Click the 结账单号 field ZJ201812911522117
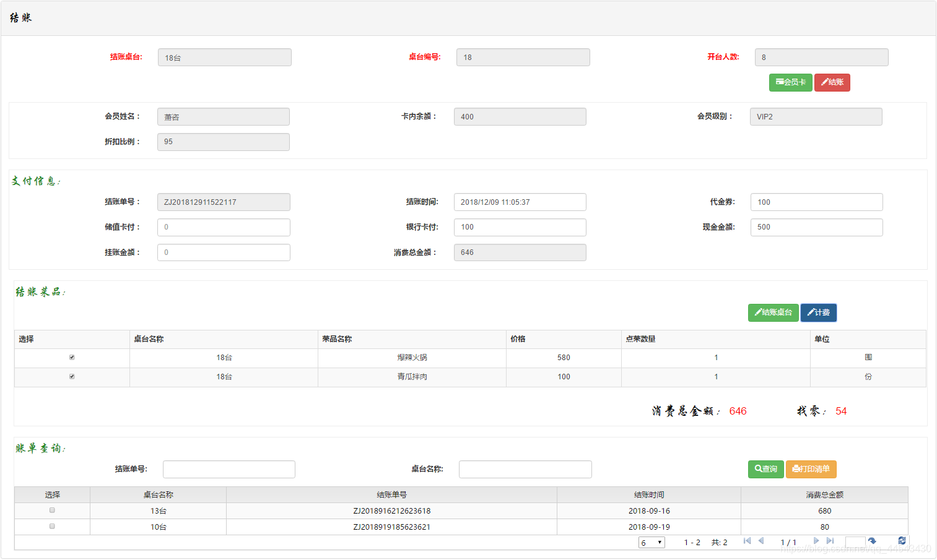937x560 pixels. pyautogui.click(x=224, y=202)
